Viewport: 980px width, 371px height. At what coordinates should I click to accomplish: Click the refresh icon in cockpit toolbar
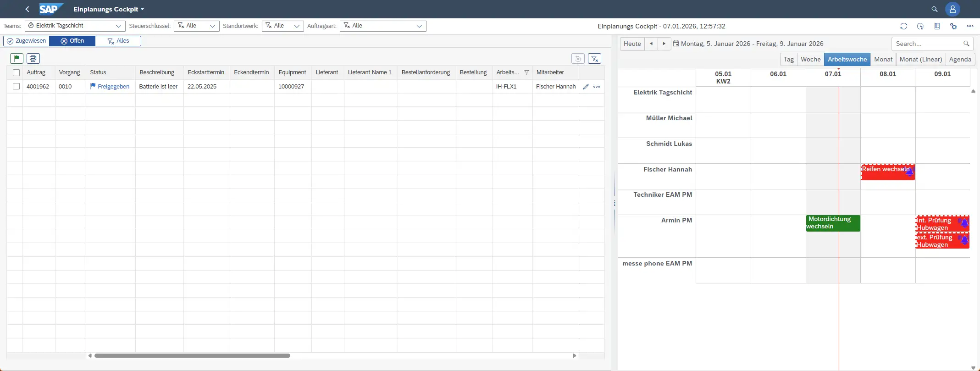click(903, 26)
